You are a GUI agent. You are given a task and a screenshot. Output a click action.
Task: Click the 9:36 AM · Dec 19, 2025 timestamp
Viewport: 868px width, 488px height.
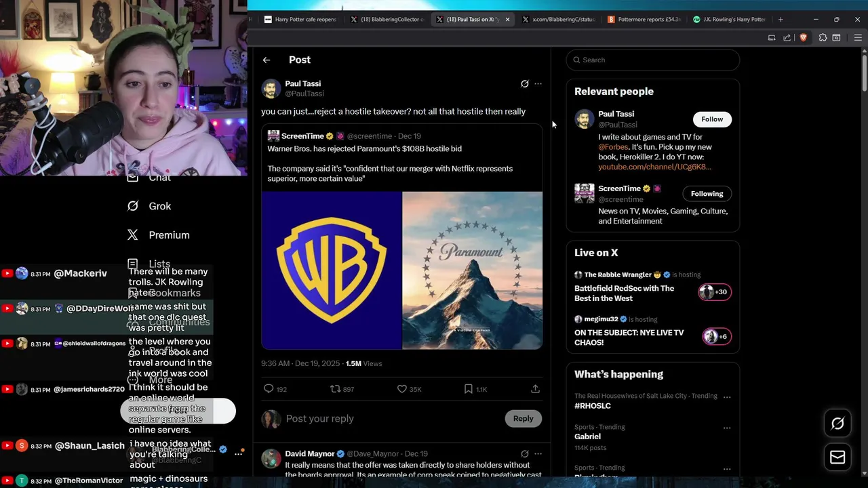(300, 364)
